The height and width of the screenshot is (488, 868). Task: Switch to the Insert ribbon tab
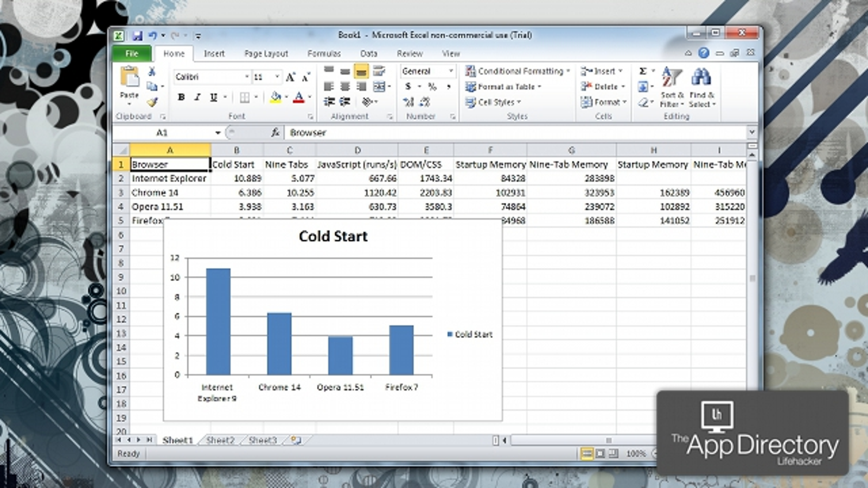pyautogui.click(x=214, y=54)
